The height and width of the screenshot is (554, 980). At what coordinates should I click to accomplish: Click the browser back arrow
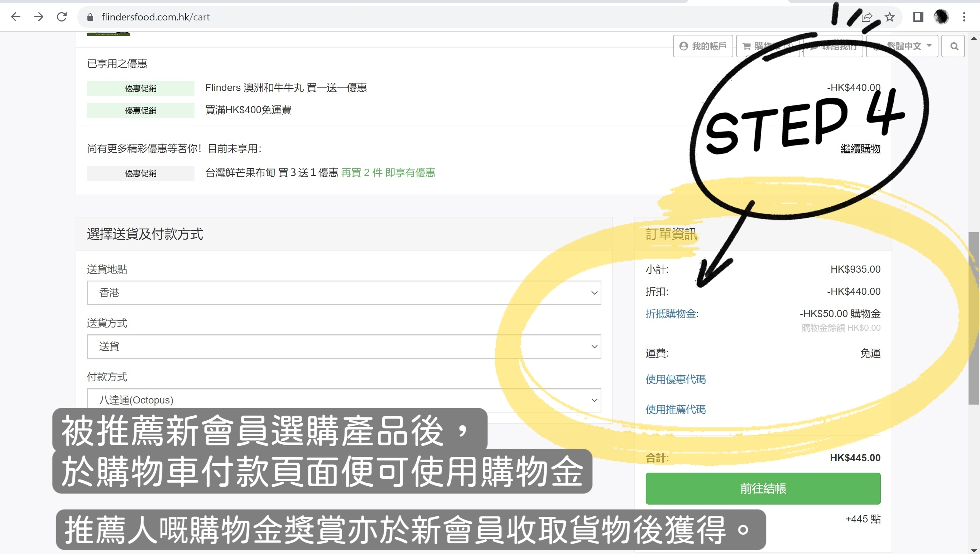click(x=16, y=17)
